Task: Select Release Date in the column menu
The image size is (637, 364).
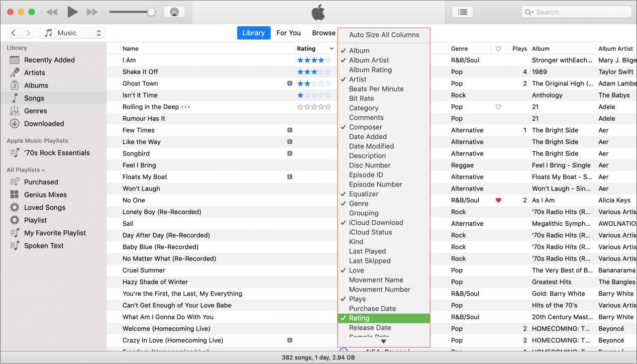Action: click(x=384, y=328)
